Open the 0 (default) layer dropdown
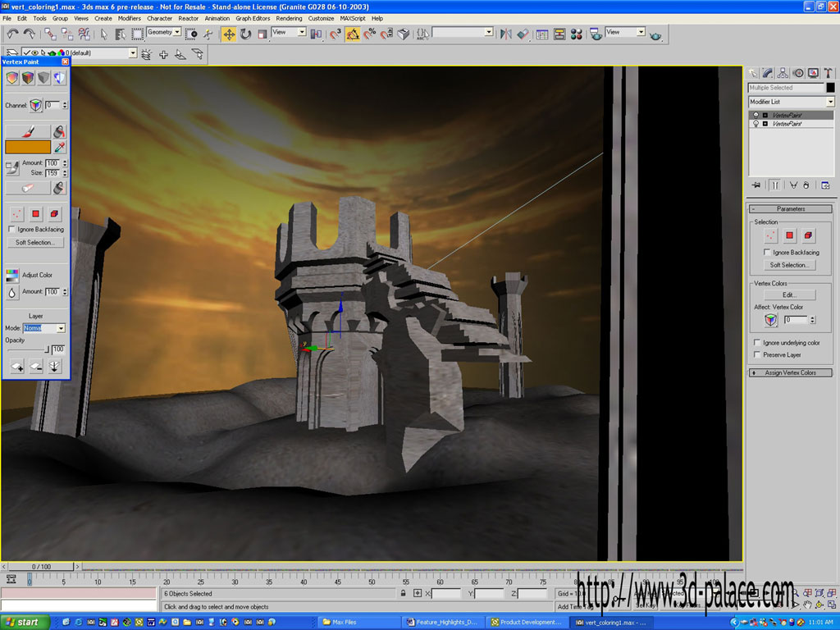The width and height of the screenshot is (840, 630). coord(133,53)
